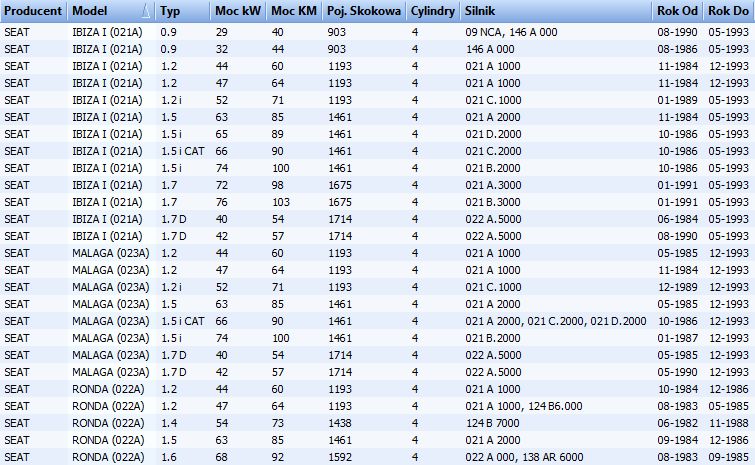Click Moc KM value 98
This screenshot has height=465, width=755.
(x=278, y=185)
